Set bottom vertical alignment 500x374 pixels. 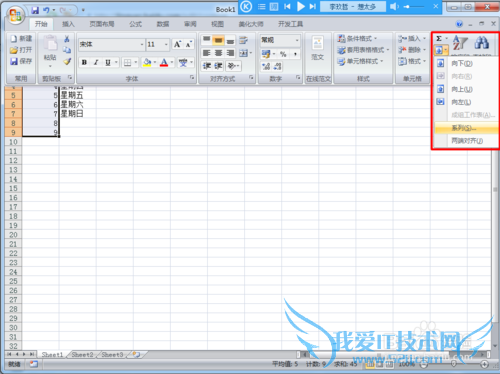(230, 40)
